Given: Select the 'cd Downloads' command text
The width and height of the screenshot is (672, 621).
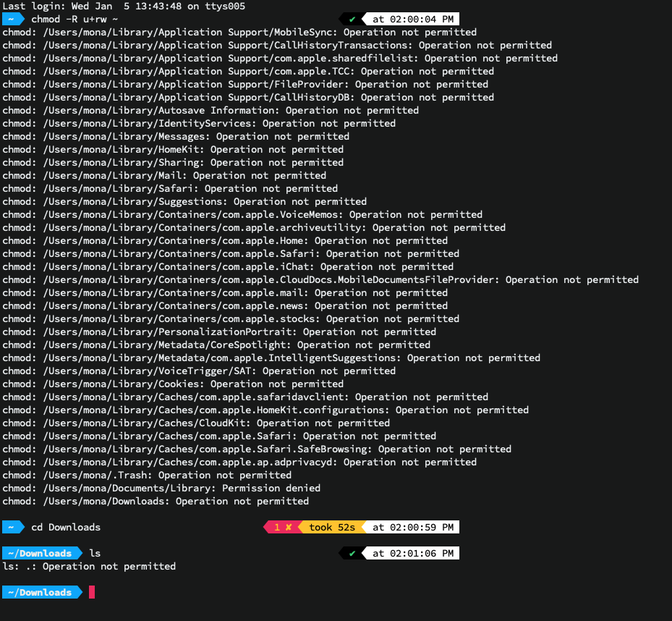Looking at the screenshot, I should click(66, 527).
